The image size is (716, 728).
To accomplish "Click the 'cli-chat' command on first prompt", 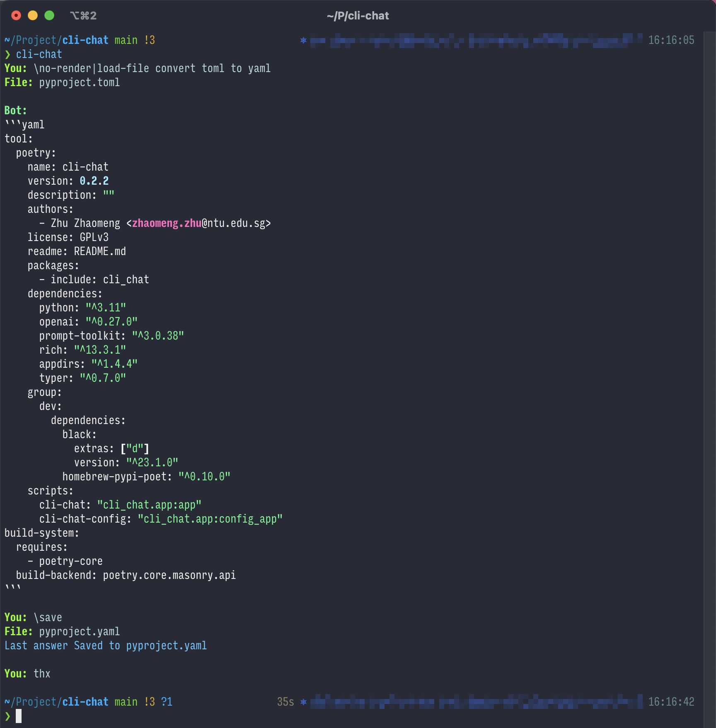I will (39, 54).
